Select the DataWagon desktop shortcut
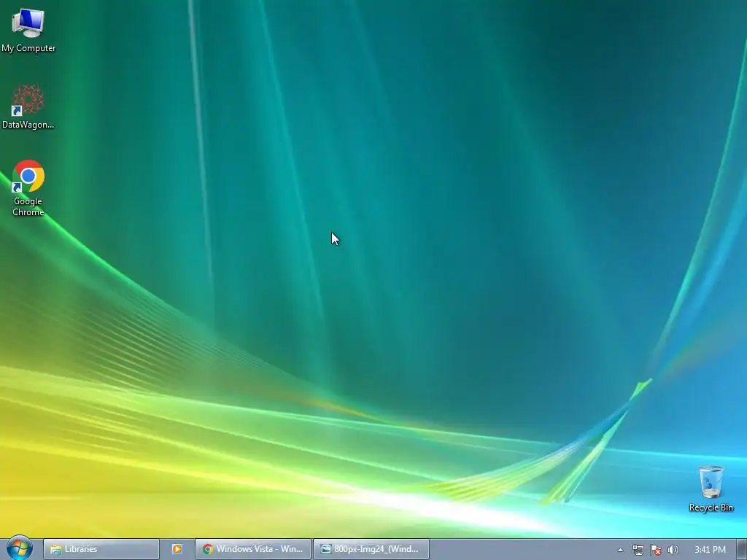747x560 pixels. tap(28, 106)
